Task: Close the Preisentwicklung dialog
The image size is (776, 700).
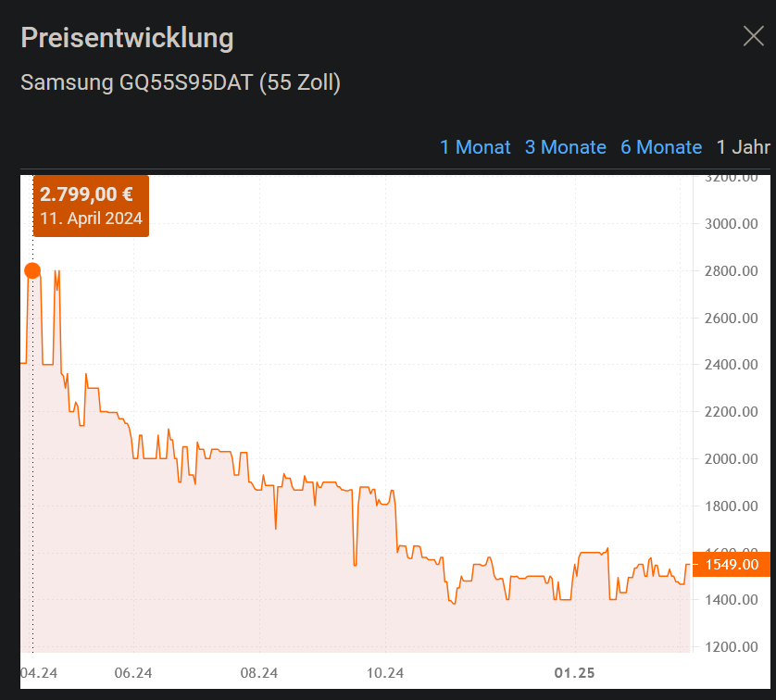Action: (x=752, y=36)
